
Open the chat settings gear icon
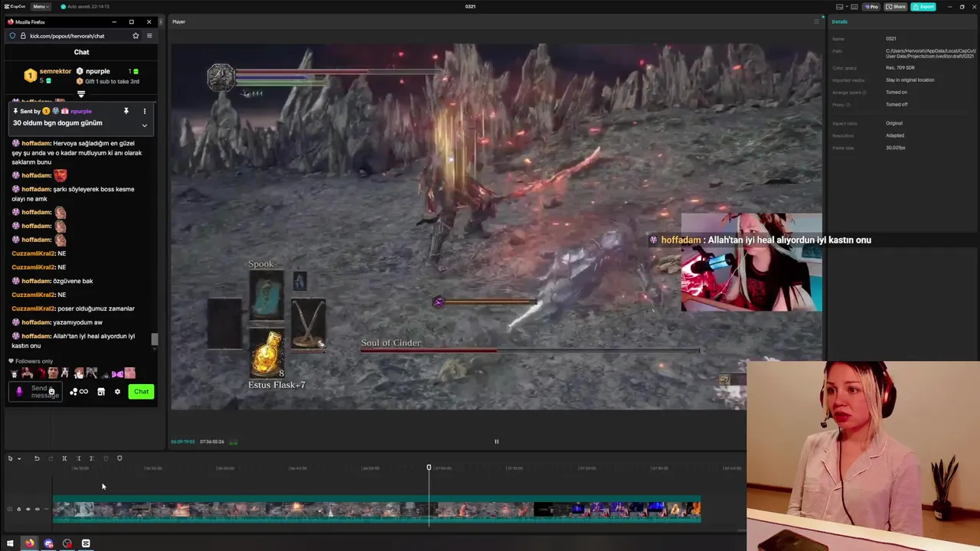117,392
